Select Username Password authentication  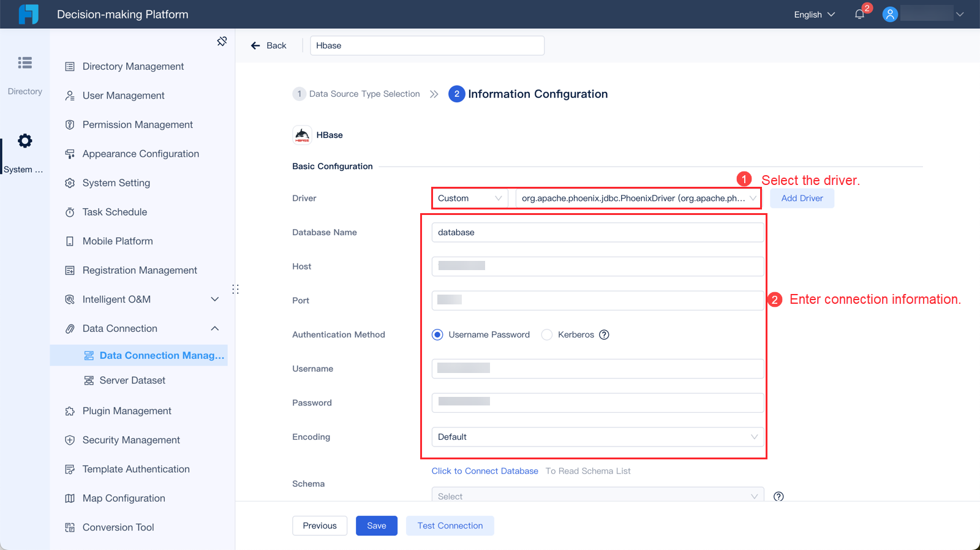point(437,334)
